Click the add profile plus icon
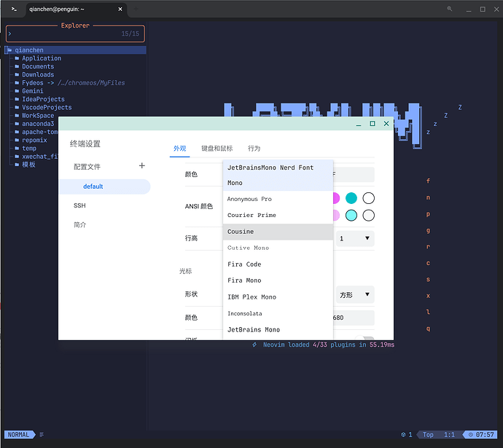The image size is (503, 448). [x=142, y=166]
